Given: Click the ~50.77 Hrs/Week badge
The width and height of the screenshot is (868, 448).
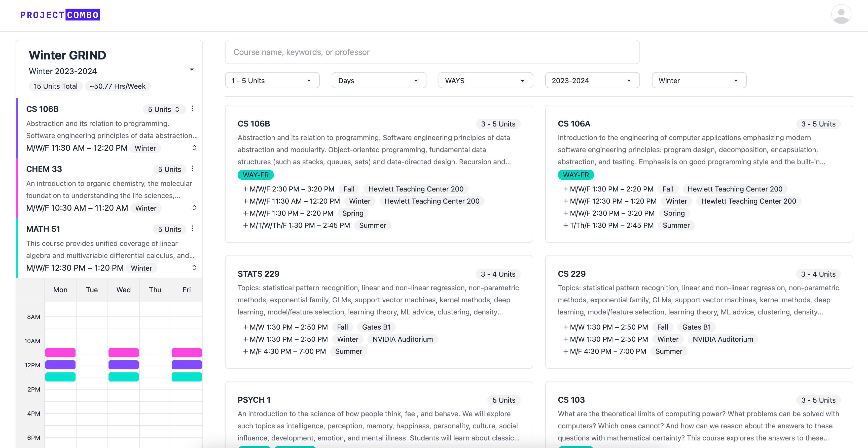Looking at the screenshot, I should (118, 86).
